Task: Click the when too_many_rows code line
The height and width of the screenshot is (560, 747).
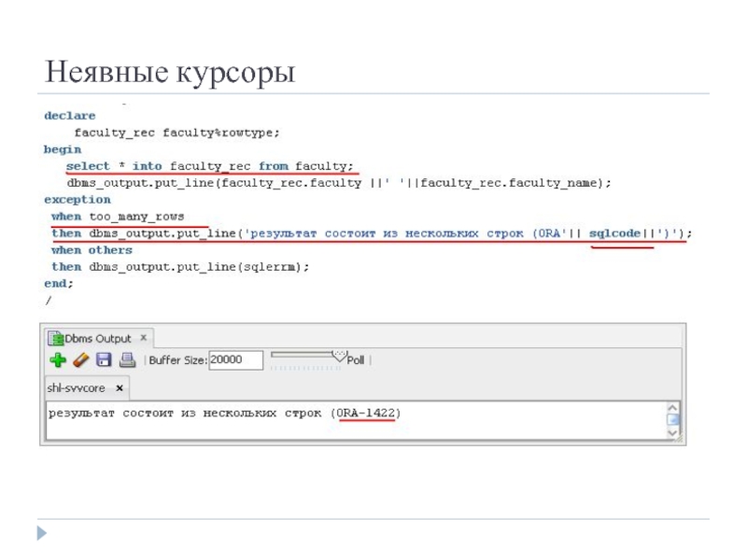Action: [x=118, y=217]
